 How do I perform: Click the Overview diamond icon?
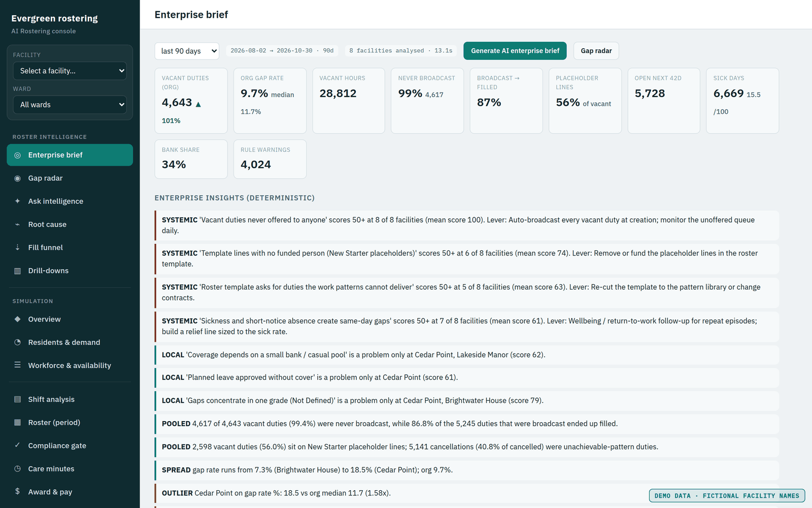tap(18, 319)
